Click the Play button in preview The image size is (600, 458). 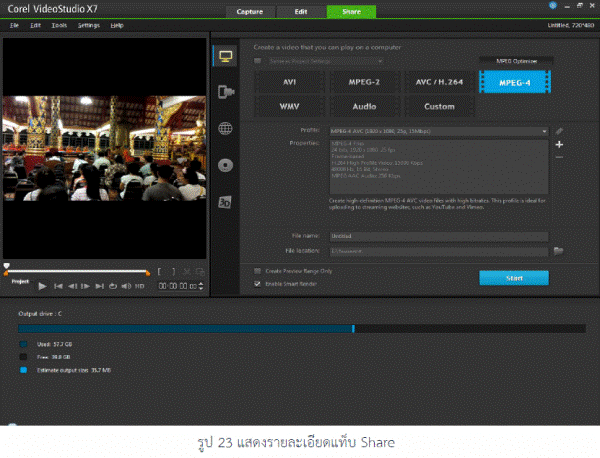coord(42,286)
